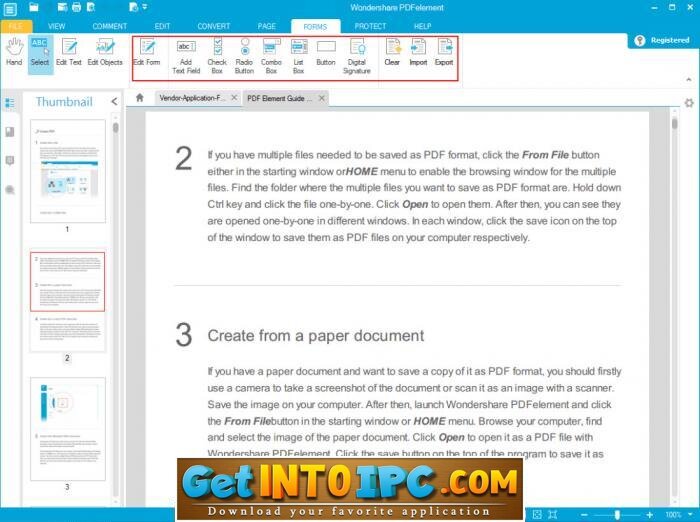Click the Registered button
This screenshot has height=522, width=700.
tap(662, 40)
